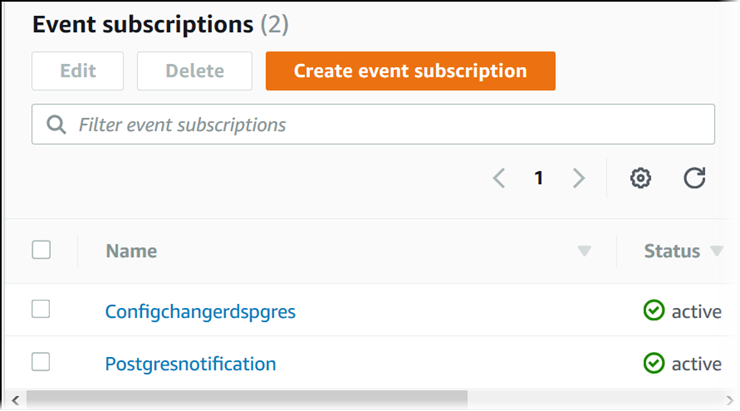Select the Postgresnotification row checkbox
Image resolution: width=740 pixels, height=411 pixels.
tap(41, 362)
